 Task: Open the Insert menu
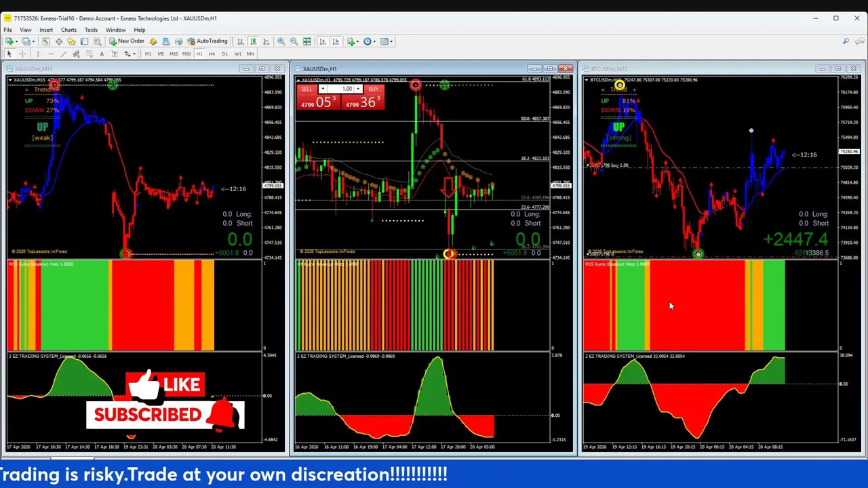click(x=46, y=30)
